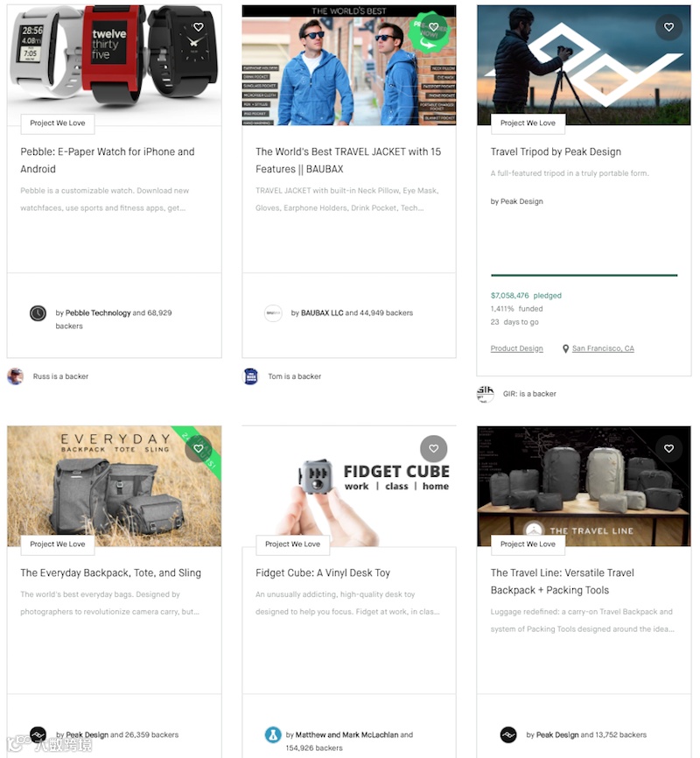This screenshot has height=758, width=700.
Task: Open the Everyday Backpack thumbnail image
Action: pyautogui.click(x=114, y=486)
